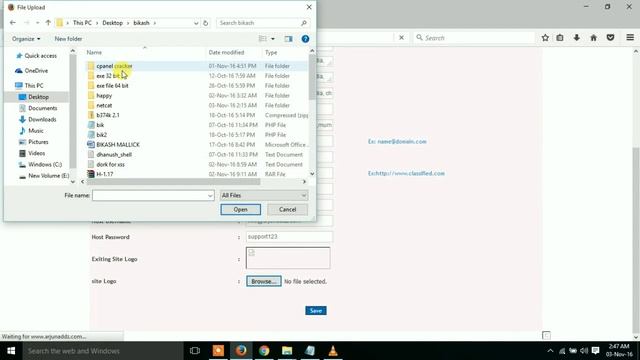Click the Save button on the form
Image resolution: width=640 pixels, height=360 pixels.
316,311
